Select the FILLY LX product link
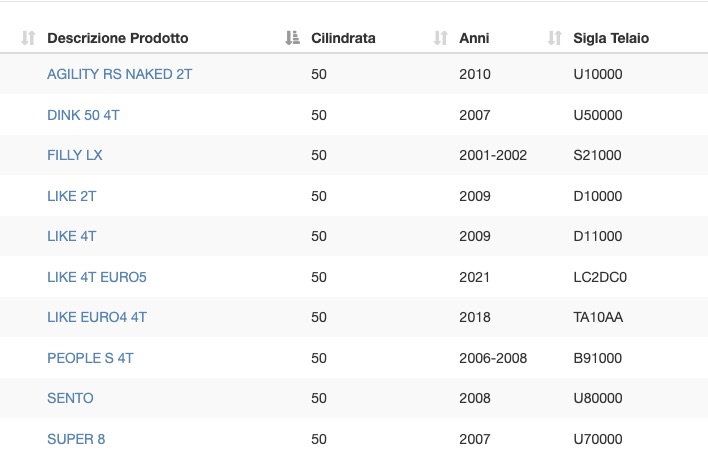Viewport: 708px width, 465px height. click(75, 155)
